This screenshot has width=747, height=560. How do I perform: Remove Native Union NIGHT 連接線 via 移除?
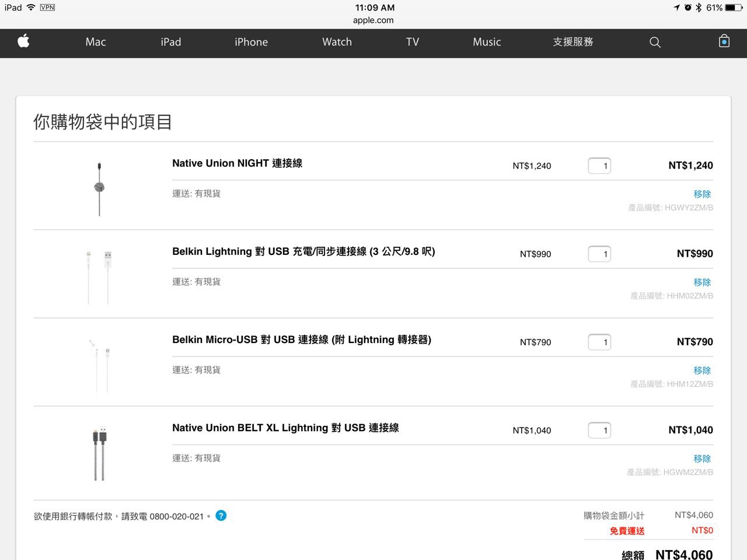tap(702, 194)
